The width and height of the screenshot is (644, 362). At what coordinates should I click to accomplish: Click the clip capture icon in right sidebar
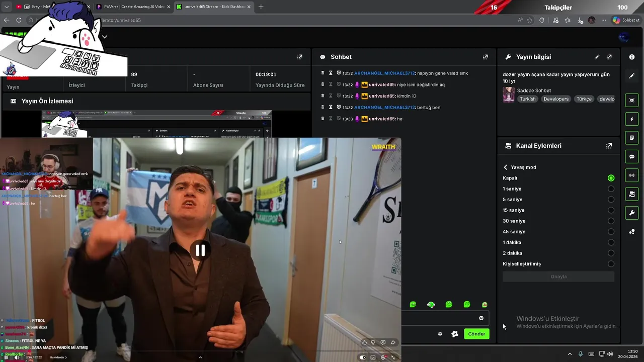pos(632,100)
